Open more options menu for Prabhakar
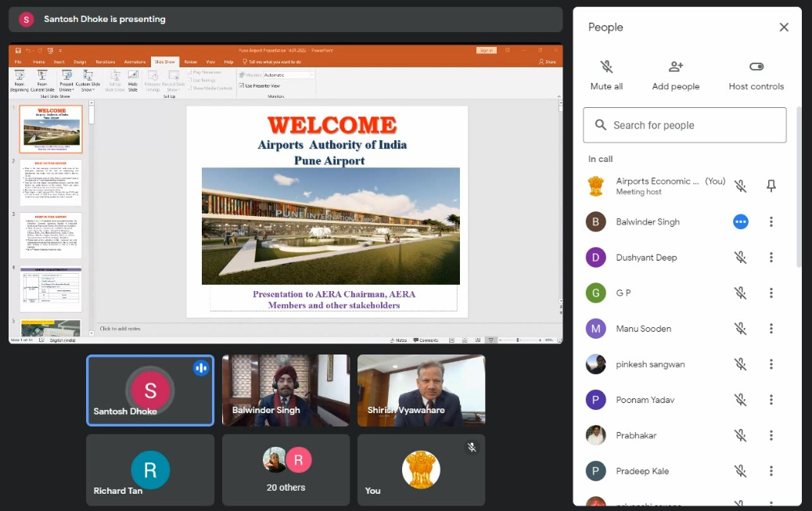The width and height of the screenshot is (812, 511). click(771, 436)
